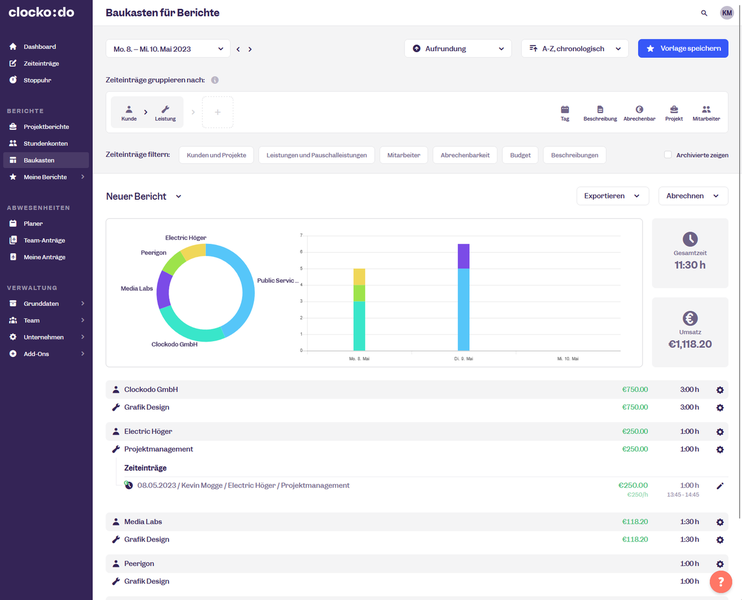This screenshot has height=600, width=742.
Task: Filter by Beschreibungen
Action: click(x=574, y=155)
